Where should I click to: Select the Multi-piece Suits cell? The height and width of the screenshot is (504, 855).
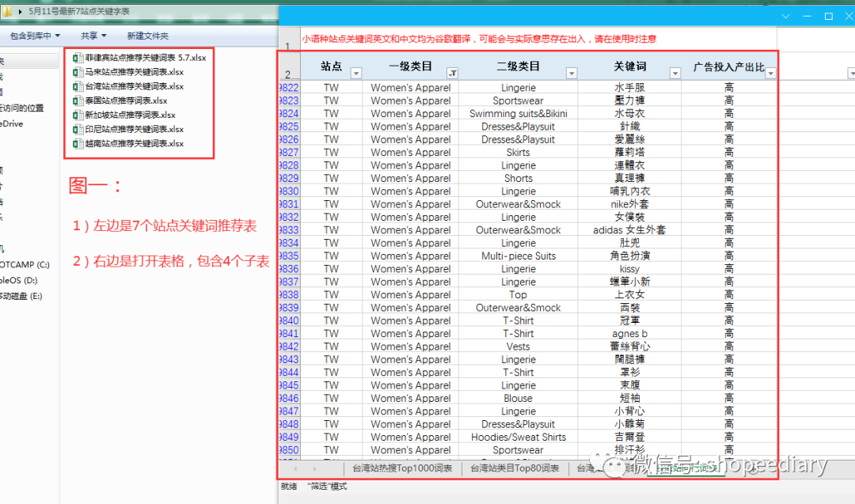pyautogui.click(x=518, y=256)
